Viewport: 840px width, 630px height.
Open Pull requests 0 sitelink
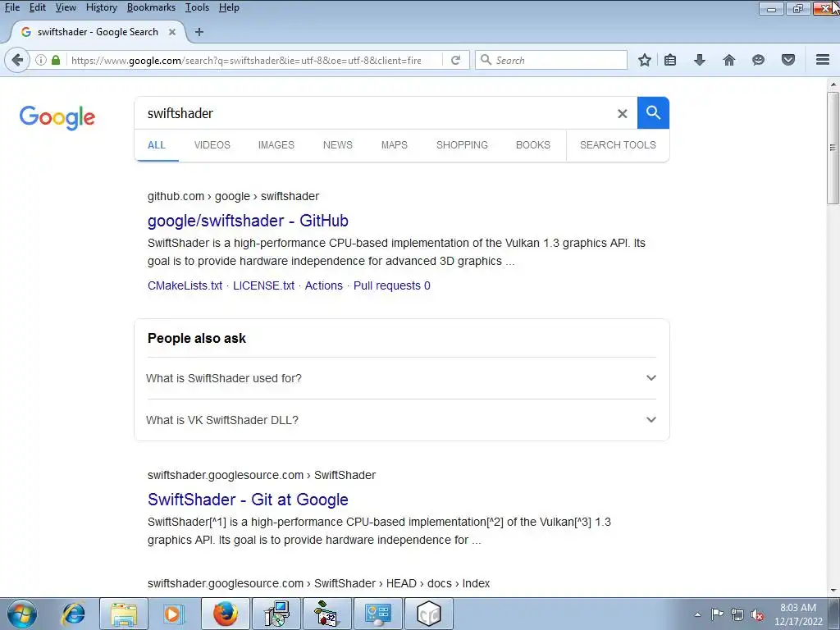pyautogui.click(x=391, y=285)
